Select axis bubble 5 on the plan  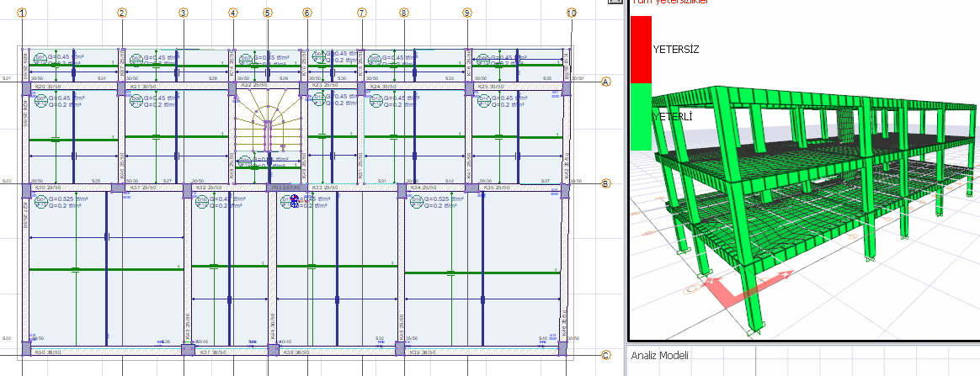pos(268,13)
